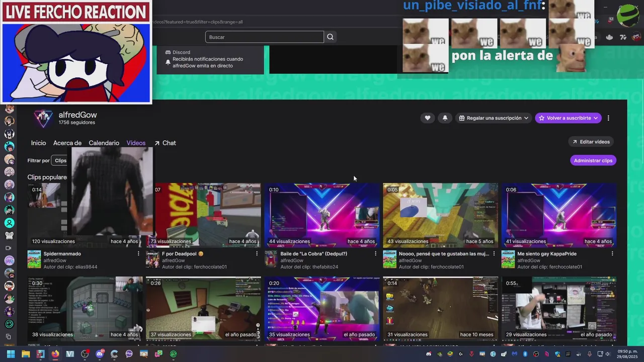Screen dimensions: 644x362
Task: Play the Me siento gay KappaPride thumbnail
Action: pyautogui.click(x=559, y=215)
